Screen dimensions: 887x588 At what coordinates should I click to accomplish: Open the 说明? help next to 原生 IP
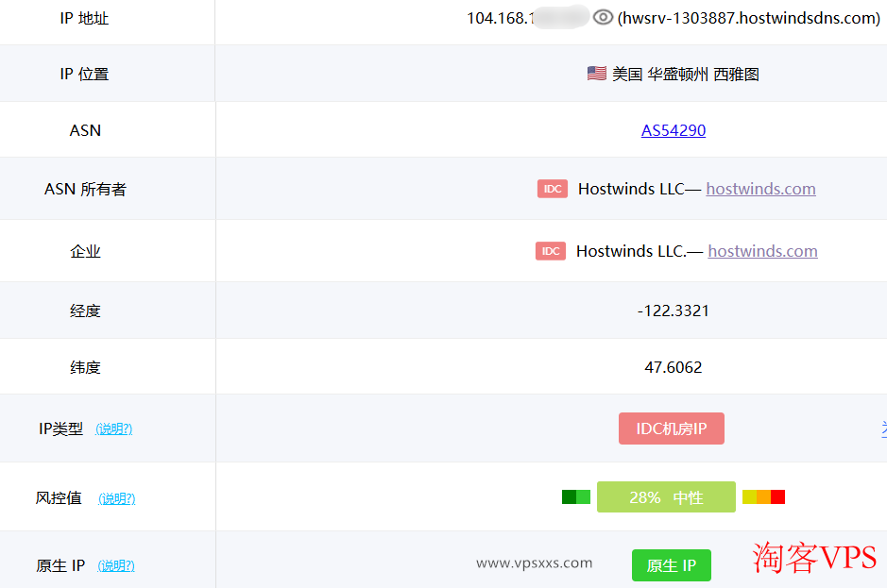[x=116, y=565]
